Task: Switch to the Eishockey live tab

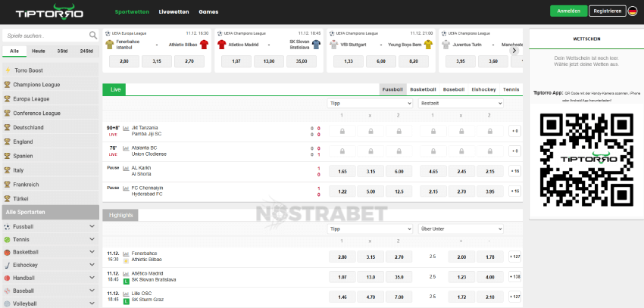Action: (x=484, y=89)
